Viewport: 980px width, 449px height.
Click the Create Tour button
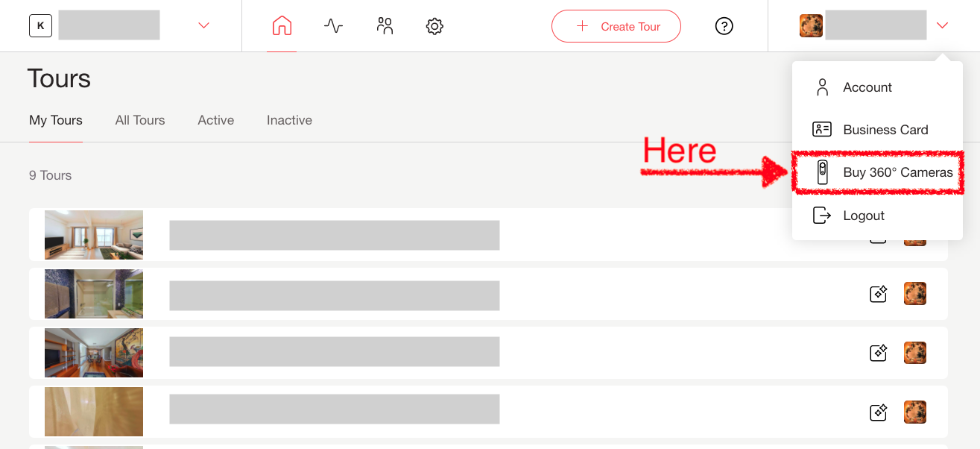(x=616, y=26)
